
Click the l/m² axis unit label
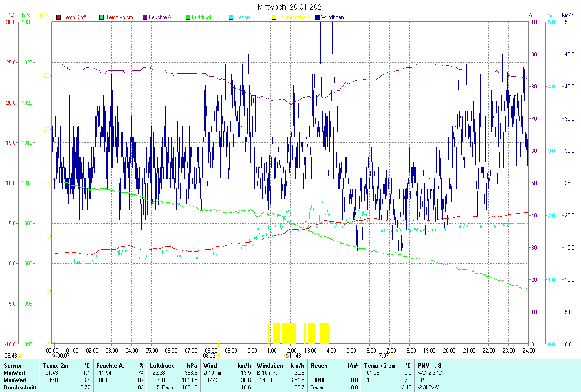pos(550,15)
